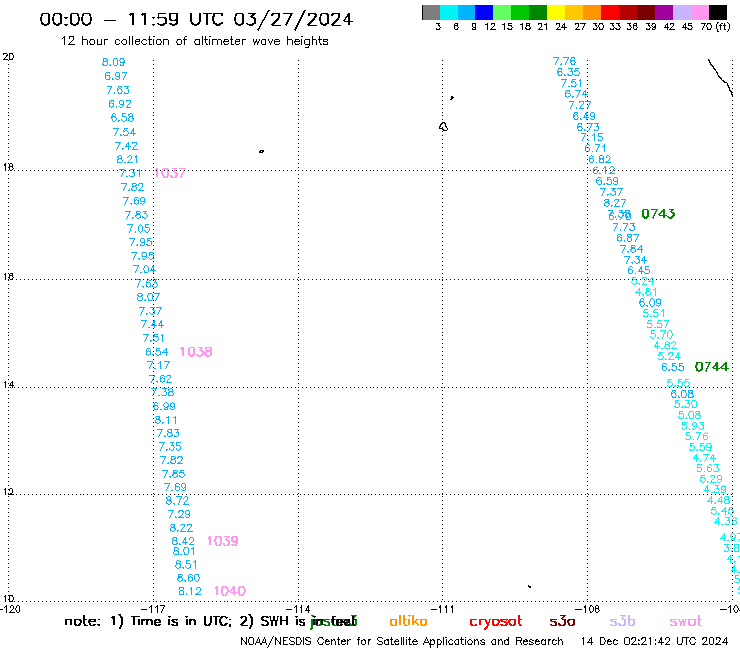Click the subtitle '12 hour collection of altimeter wave heights'
The image size is (740, 650).
194,41
